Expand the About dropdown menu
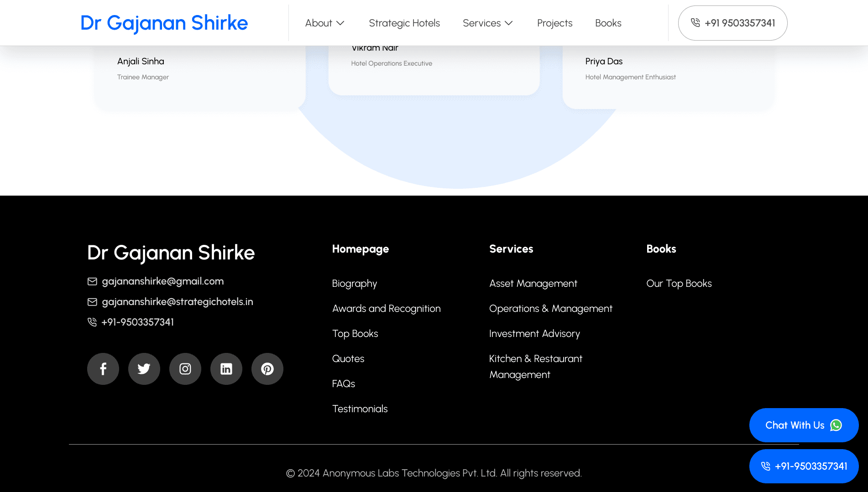This screenshot has width=868, height=492. (x=324, y=23)
